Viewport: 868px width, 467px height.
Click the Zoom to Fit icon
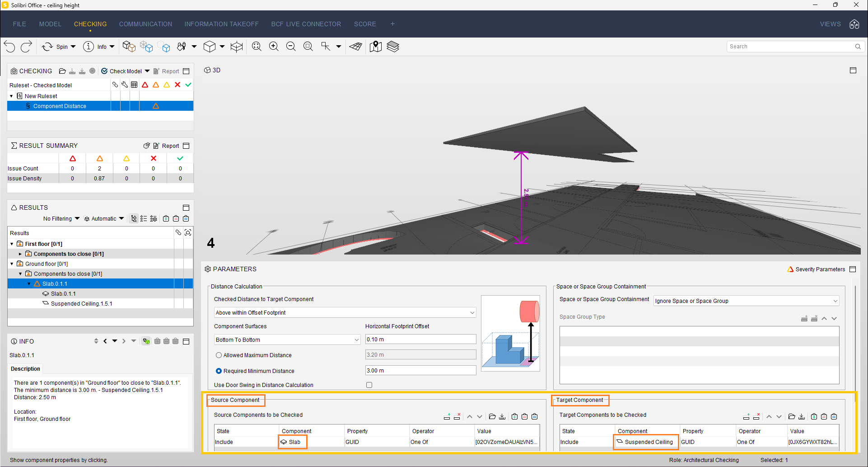click(x=257, y=47)
